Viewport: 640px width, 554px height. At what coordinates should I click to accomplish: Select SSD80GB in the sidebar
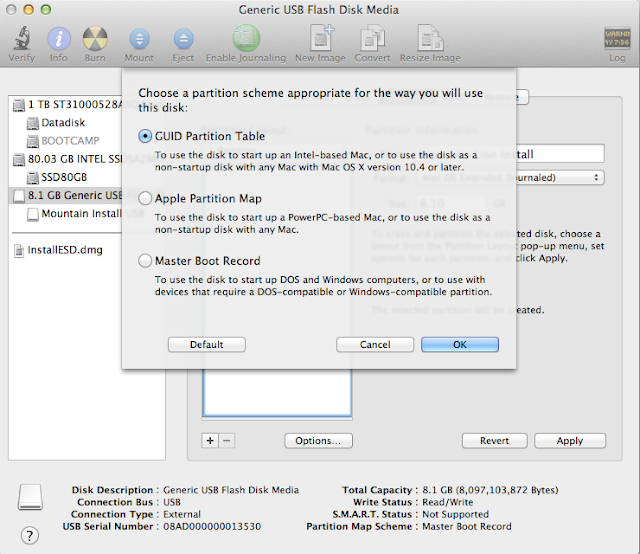point(64,178)
